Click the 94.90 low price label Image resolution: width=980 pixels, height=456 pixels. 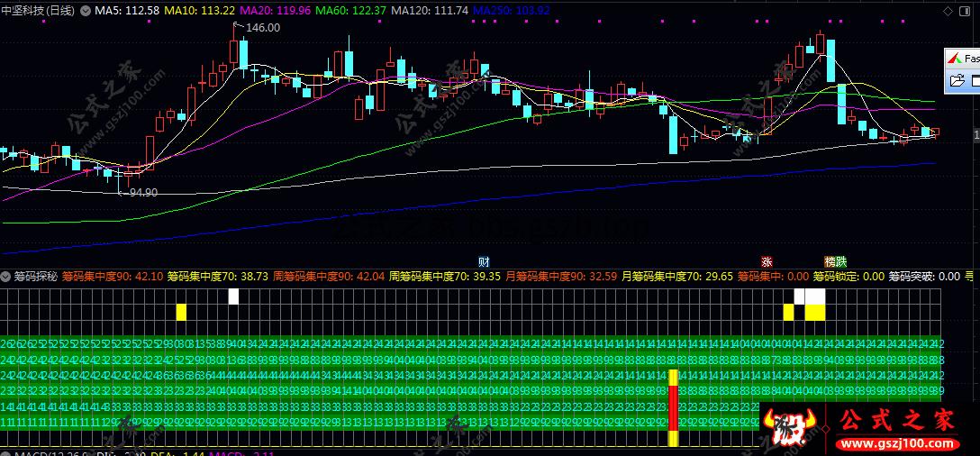(144, 193)
